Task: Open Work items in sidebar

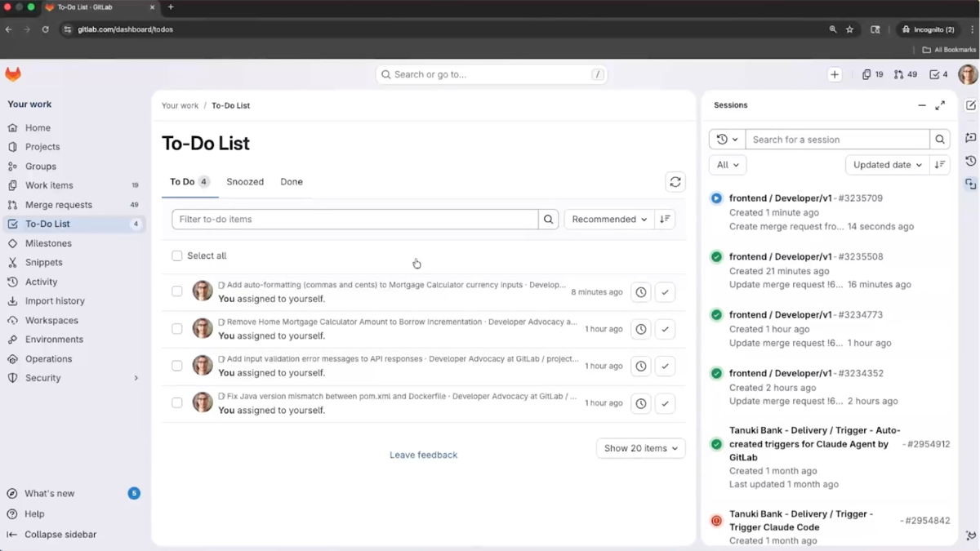Action: [73, 185]
